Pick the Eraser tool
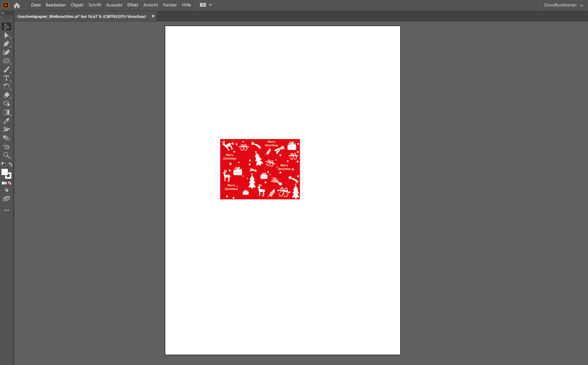The height and width of the screenshot is (365, 588). 6,95
